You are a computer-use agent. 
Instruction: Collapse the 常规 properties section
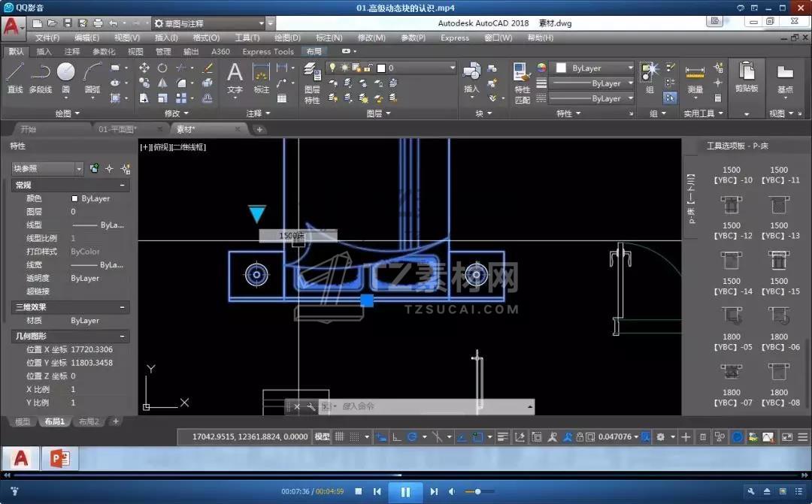point(122,185)
